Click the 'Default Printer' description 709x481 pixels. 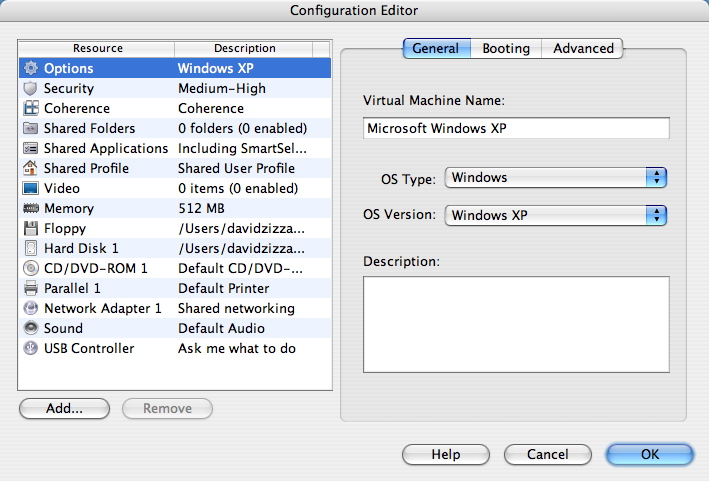(x=224, y=288)
